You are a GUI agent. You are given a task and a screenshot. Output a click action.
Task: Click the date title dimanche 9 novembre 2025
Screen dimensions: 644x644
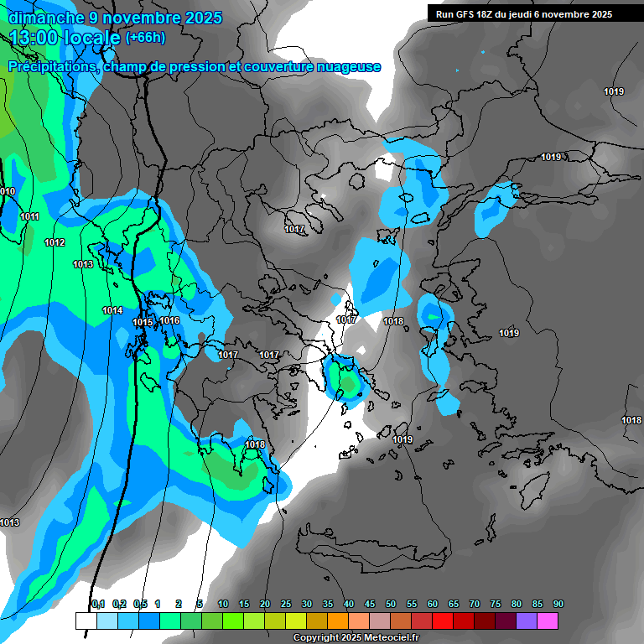[115, 18]
